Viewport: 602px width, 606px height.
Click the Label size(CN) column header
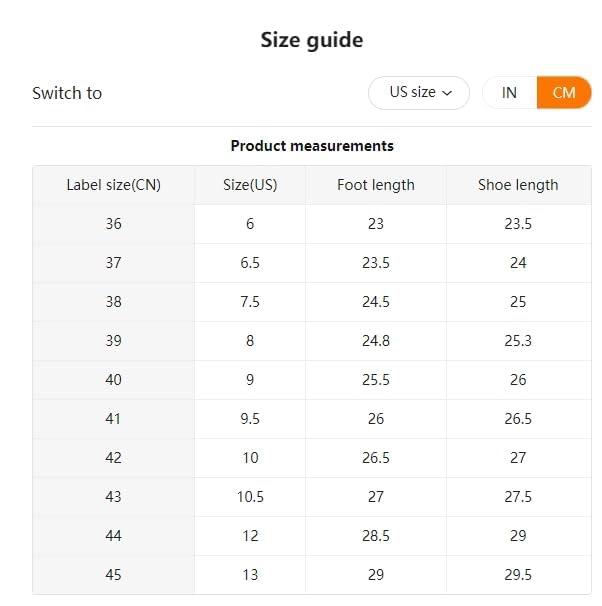pyautogui.click(x=113, y=185)
